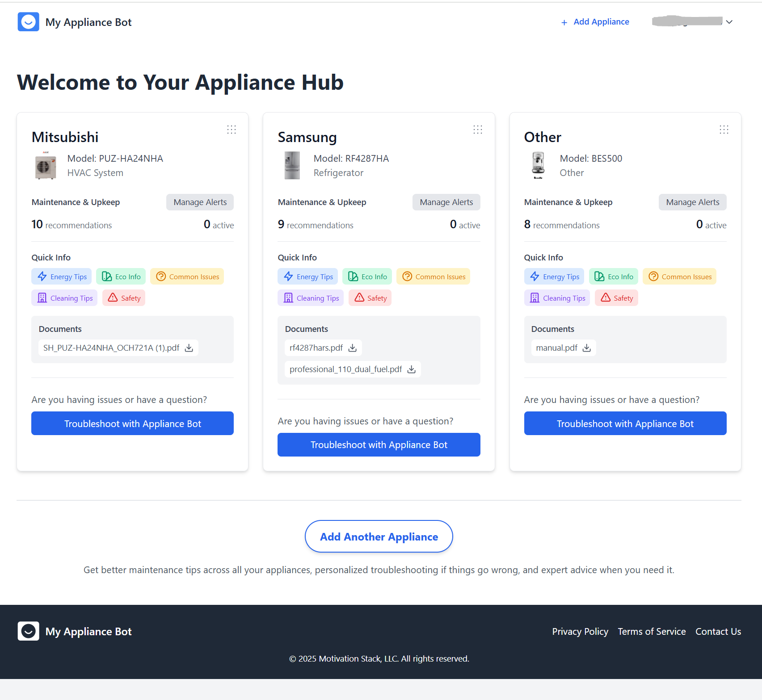Viewport: 762px width, 700px height.
Task: Expand the account dropdown chevron
Action: (x=729, y=21)
